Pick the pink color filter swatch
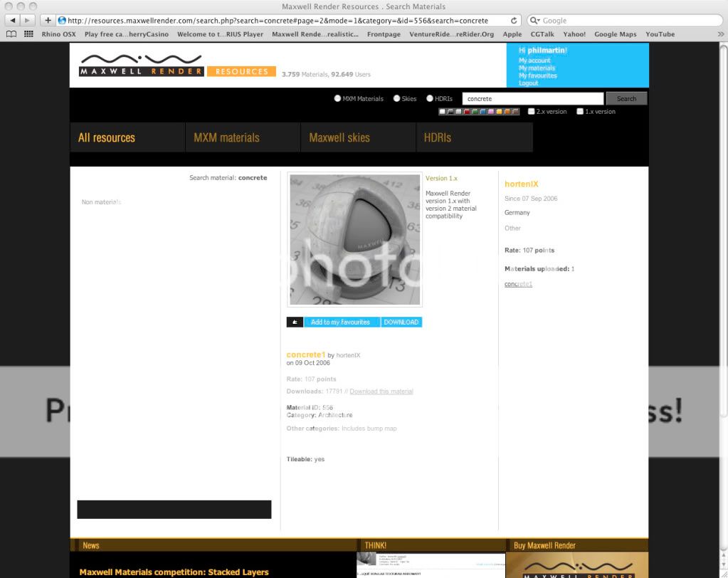 coord(491,112)
